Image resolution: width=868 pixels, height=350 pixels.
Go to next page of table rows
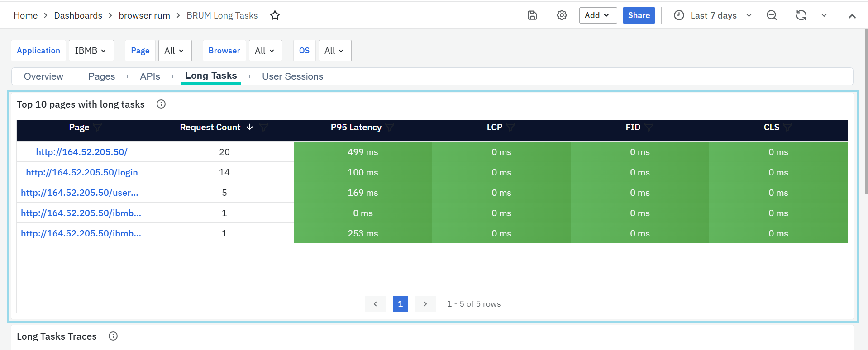425,304
